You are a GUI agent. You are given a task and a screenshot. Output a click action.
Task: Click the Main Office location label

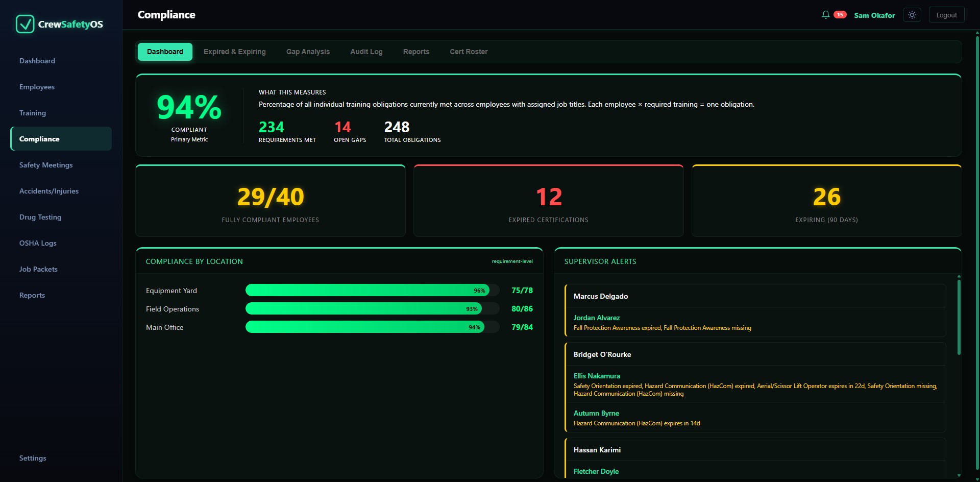coord(164,327)
